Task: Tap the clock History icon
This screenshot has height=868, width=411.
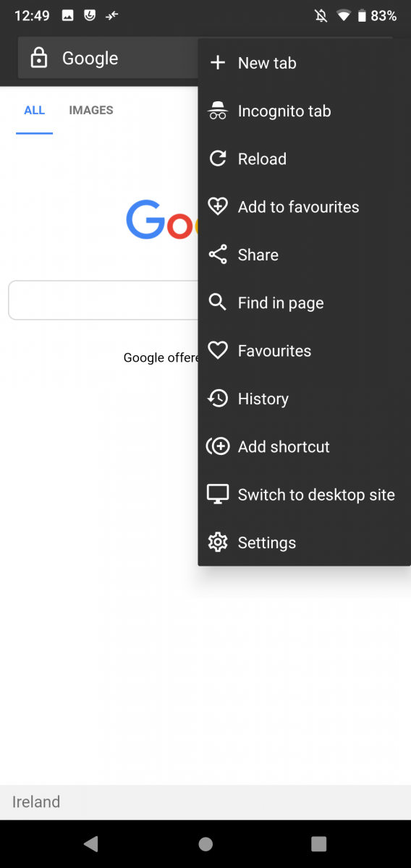Action: pyautogui.click(x=218, y=399)
